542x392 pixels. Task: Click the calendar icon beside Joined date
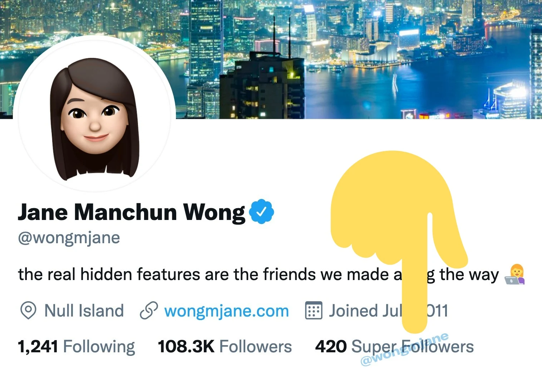point(314,310)
